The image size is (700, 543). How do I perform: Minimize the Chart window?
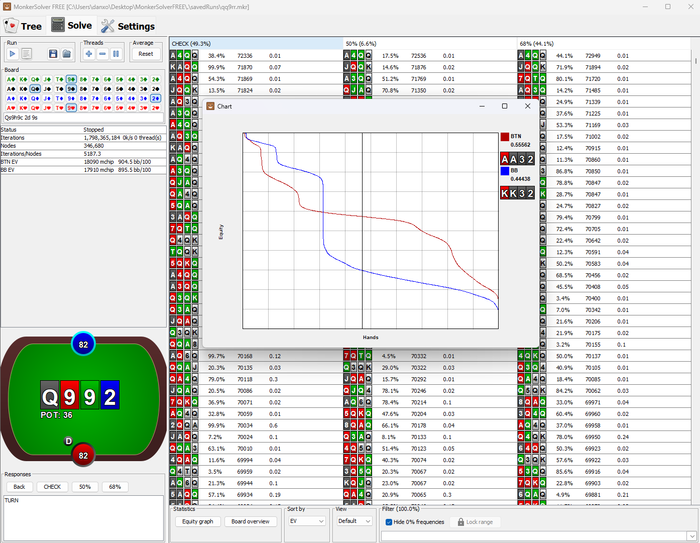click(482, 106)
